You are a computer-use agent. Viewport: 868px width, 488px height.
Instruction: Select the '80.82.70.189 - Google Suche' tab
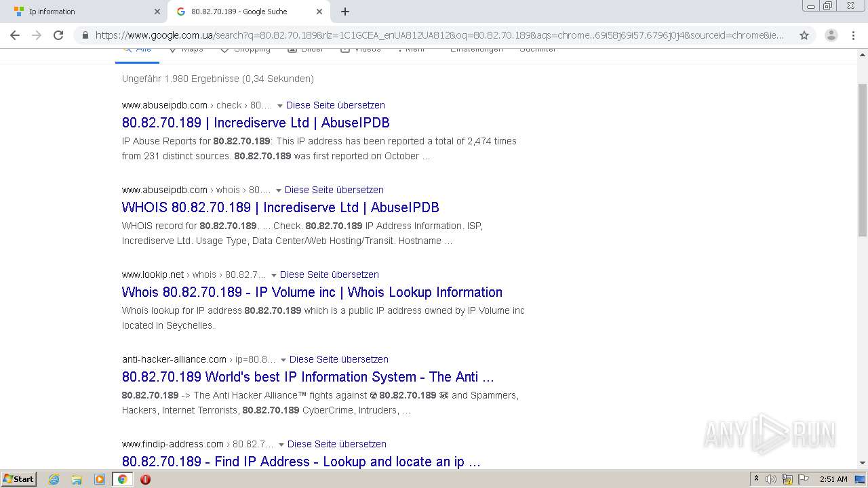tap(249, 12)
